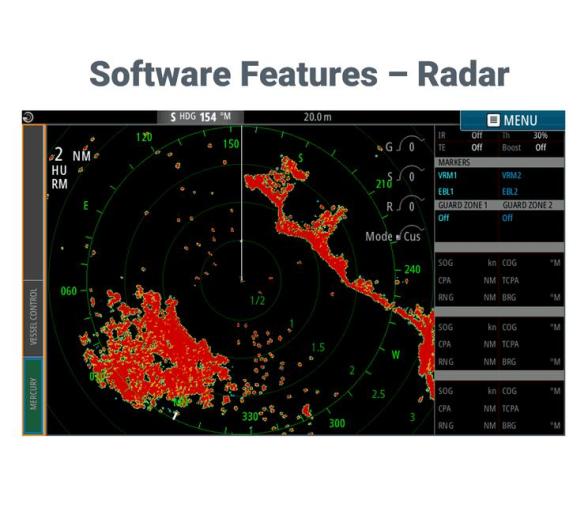Screen dimensions: 588x506
Task: Adjust the S sea clutter control
Action: coord(404,176)
